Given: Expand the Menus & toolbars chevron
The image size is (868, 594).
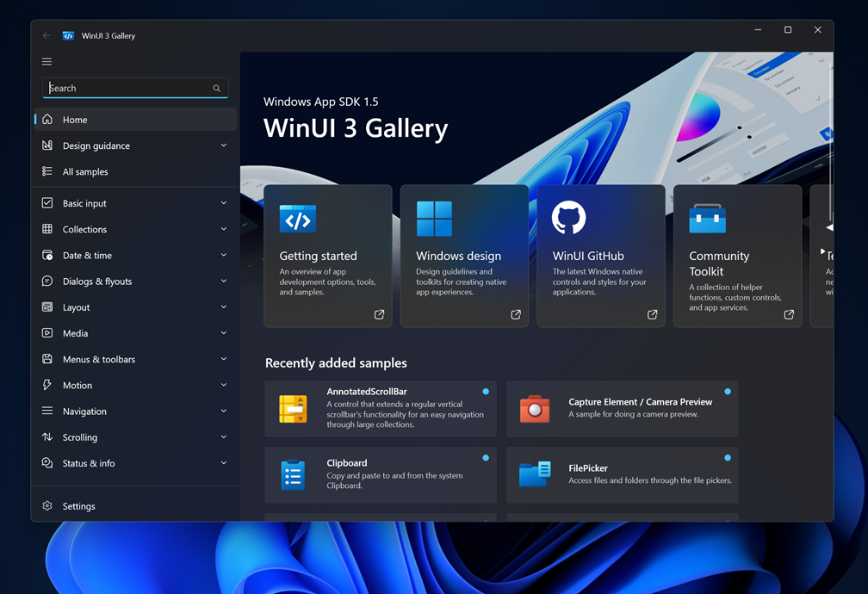Looking at the screenshot, I should pyautogui.click(x=224, y=359).
